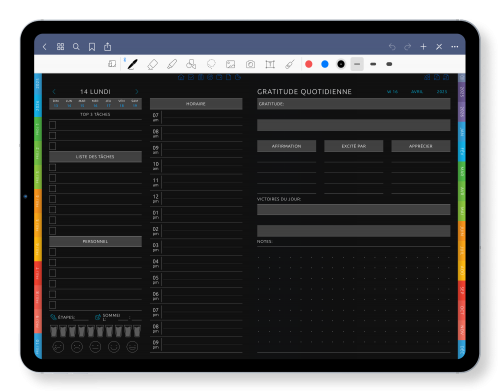Image resolution: width=500 pixels, height=392 pixels.
Task: Tick first checkbox under Liste des Tâches
Action: coord(53,167)
